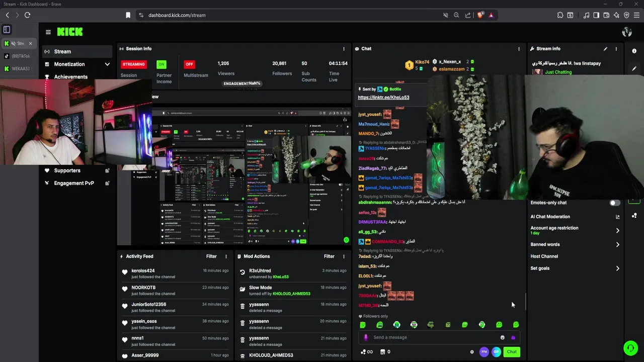The height and width of the screenshot is (362, 644).
Task: Open Stream info three-dot menu
Action: tap(616, 49)
